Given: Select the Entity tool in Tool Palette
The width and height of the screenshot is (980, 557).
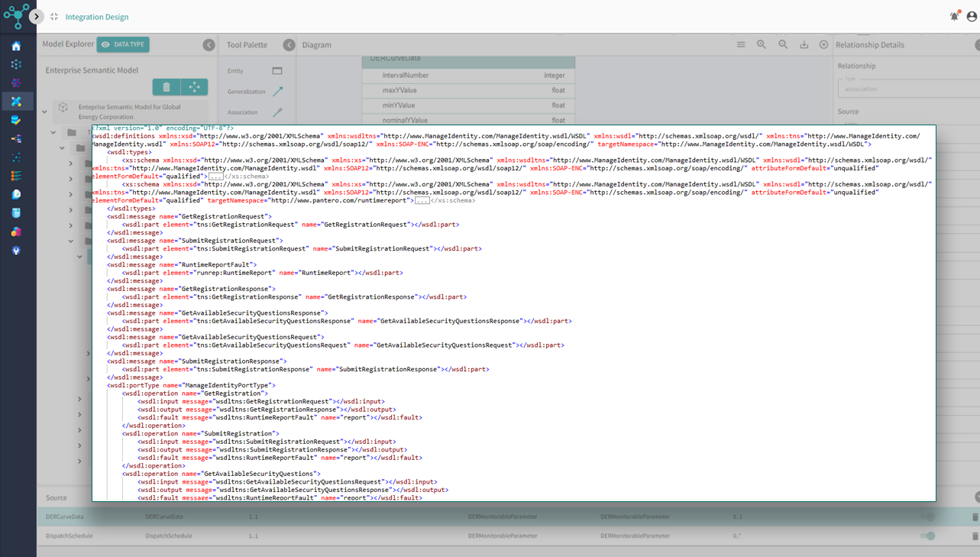Looking at the screenshot, I should tap(277, 71).
